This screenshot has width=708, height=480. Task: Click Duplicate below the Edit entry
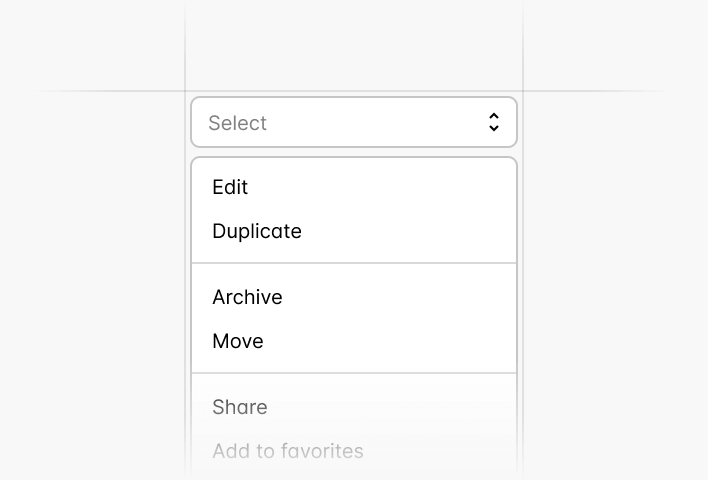pos(257,231)
